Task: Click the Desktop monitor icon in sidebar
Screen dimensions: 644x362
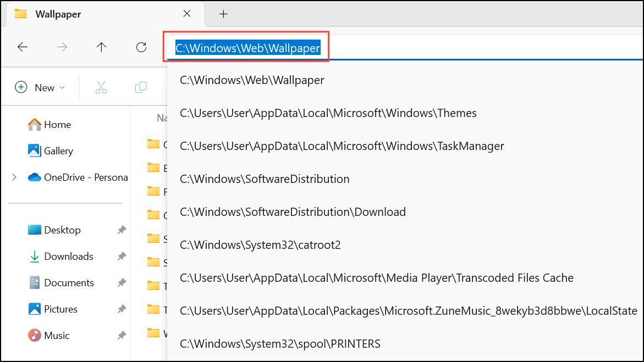Action: [35, 230]
